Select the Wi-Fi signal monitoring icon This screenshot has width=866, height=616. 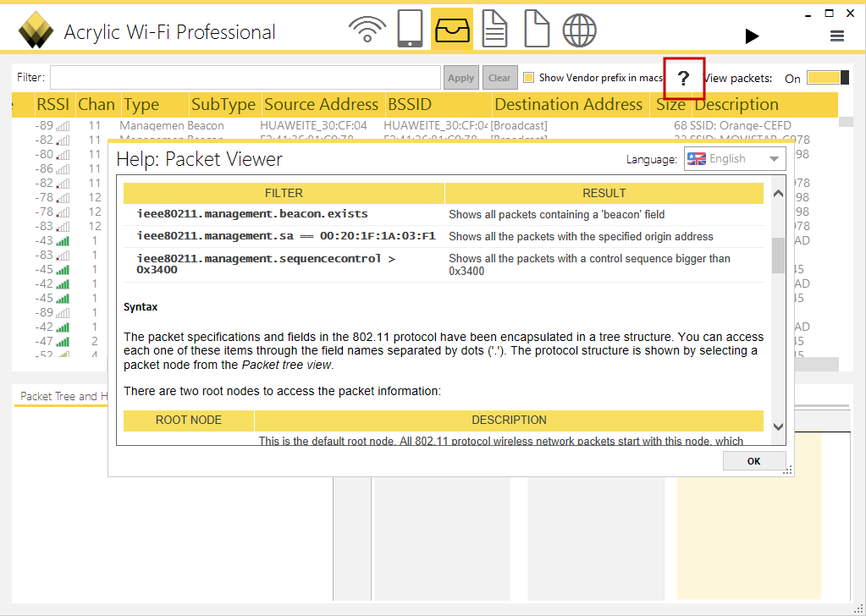[367, 29]
